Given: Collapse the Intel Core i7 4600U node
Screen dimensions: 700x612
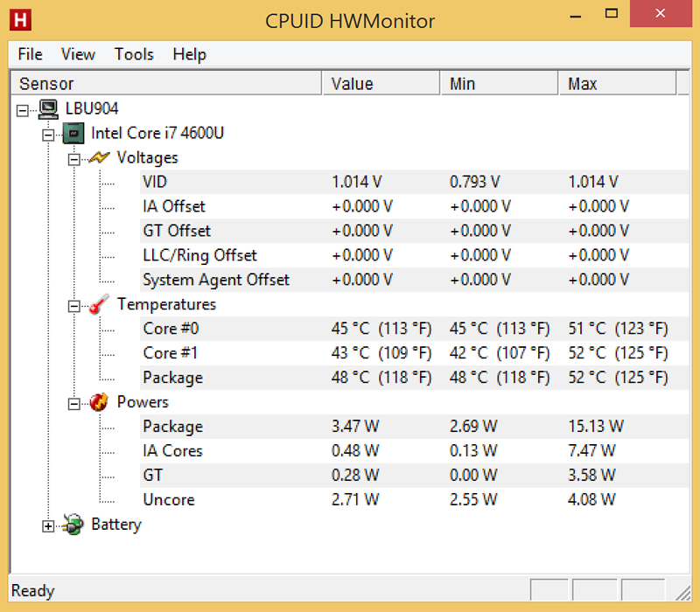Looking at the screenshot, I should (x=48, y=135).
